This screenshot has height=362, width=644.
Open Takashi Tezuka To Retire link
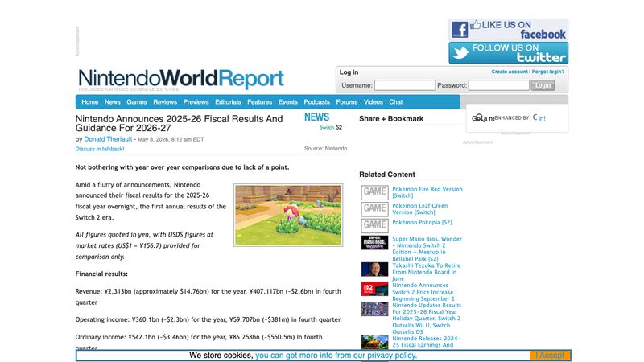click(426, 272)
